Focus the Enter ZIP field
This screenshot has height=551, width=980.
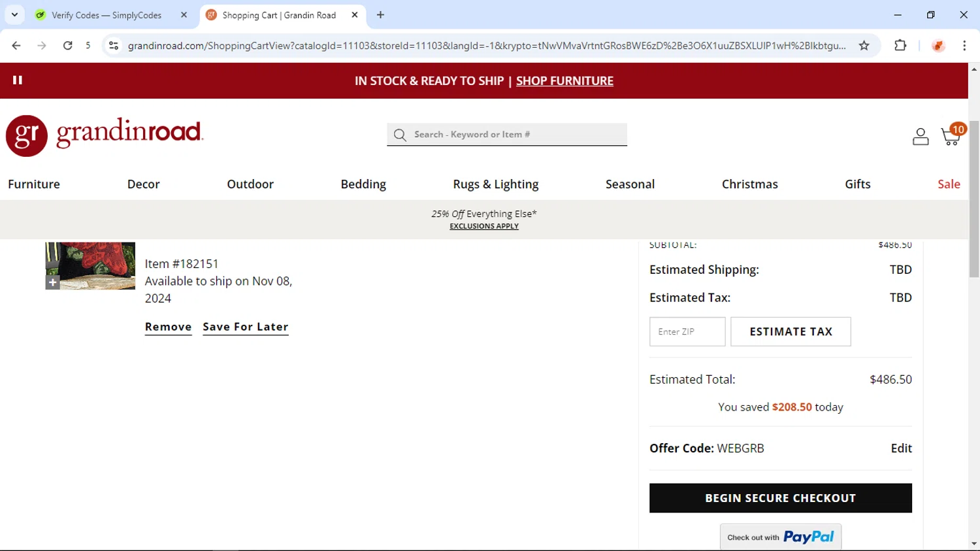[687, 331]
